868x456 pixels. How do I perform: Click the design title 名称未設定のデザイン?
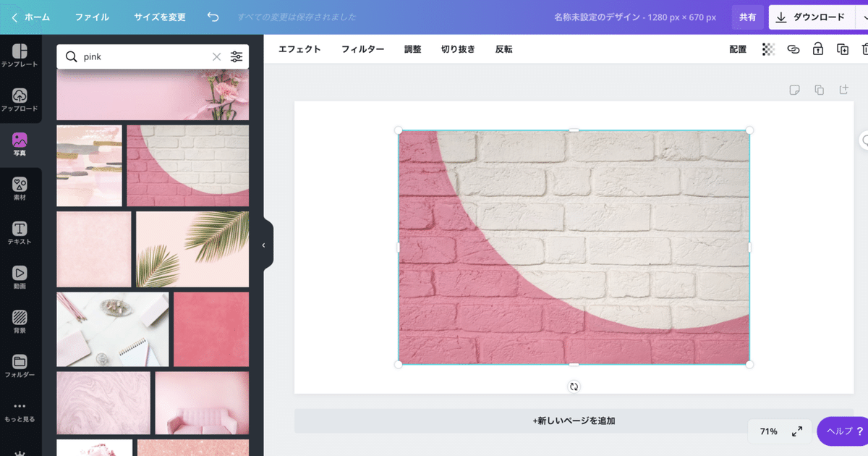[597, 17]
